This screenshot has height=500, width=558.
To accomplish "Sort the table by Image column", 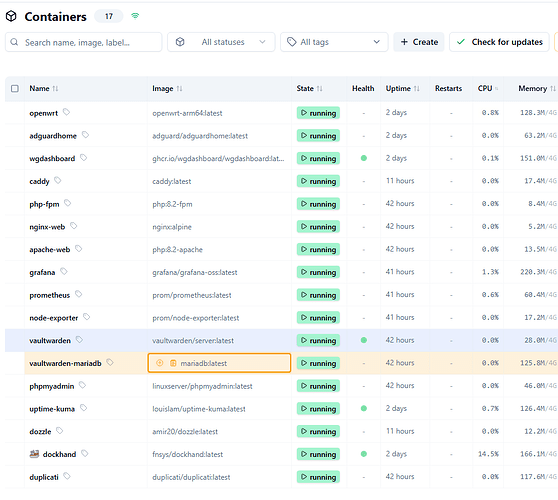I will [x=167, y=88].
